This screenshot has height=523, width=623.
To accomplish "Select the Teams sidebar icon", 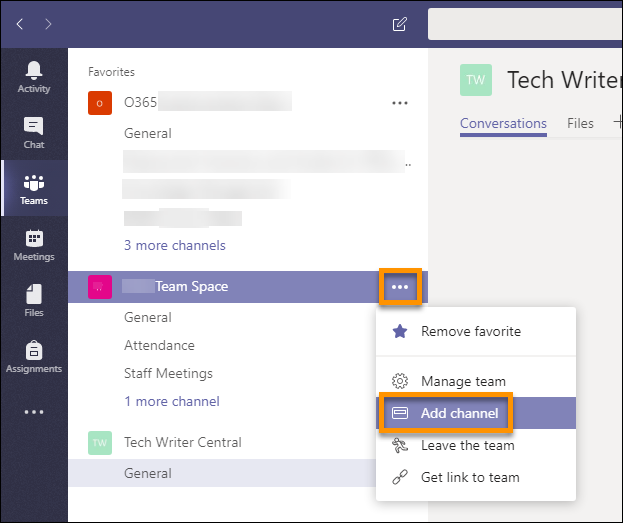I will [x=34, y=188].
